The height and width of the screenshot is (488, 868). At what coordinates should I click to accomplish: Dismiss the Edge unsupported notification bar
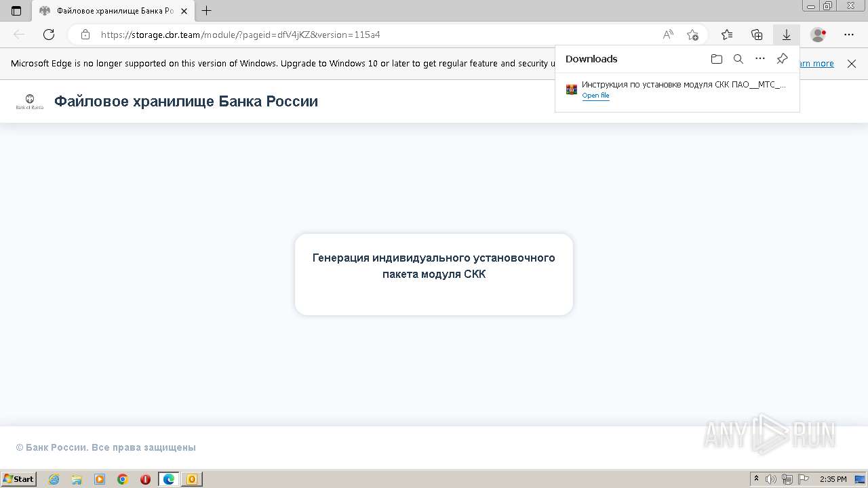(x=852, y=64)
